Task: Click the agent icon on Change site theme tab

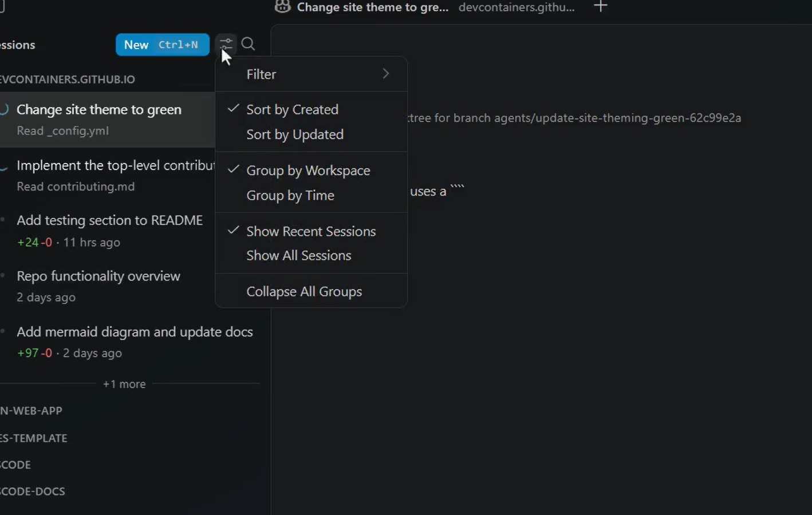Action: pyautogui.click(x=282, y=7)
